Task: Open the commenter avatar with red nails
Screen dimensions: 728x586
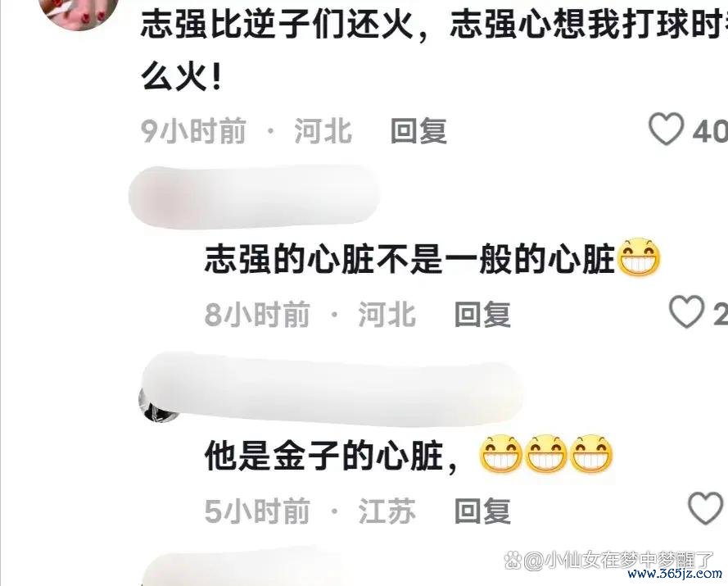Action: [79, 11]
